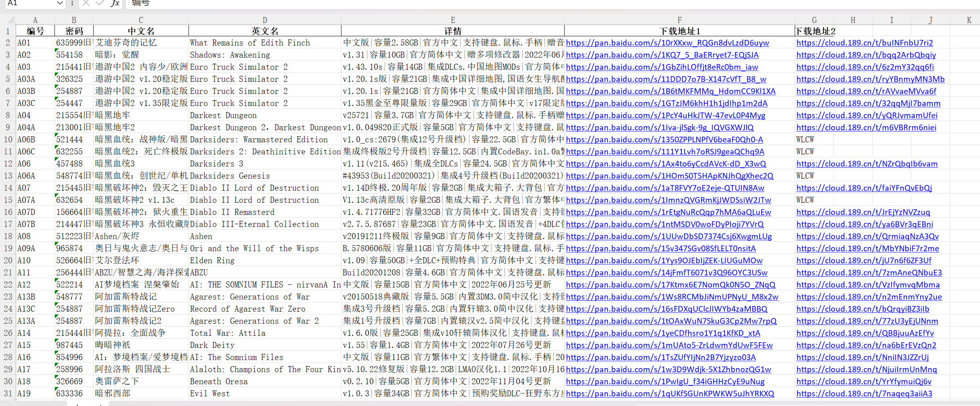The image size is (980, 406).
Task: Select the WLCW cell in row A07A
Action: click(x=814, y=200)
